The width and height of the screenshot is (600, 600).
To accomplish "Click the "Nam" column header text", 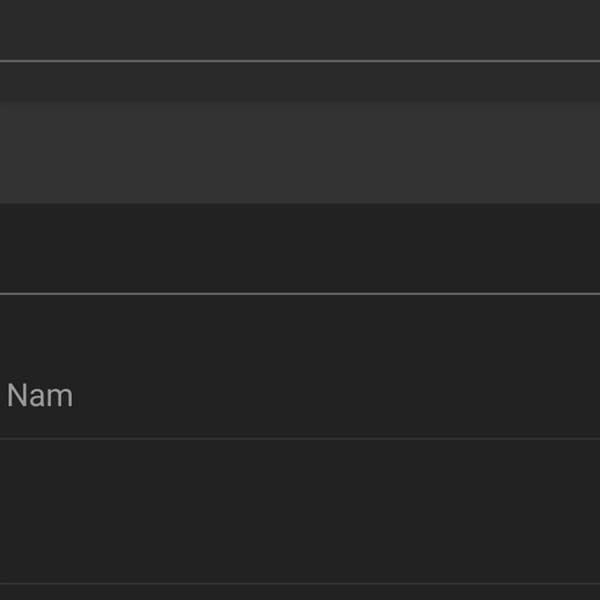I will pos(40,395).
